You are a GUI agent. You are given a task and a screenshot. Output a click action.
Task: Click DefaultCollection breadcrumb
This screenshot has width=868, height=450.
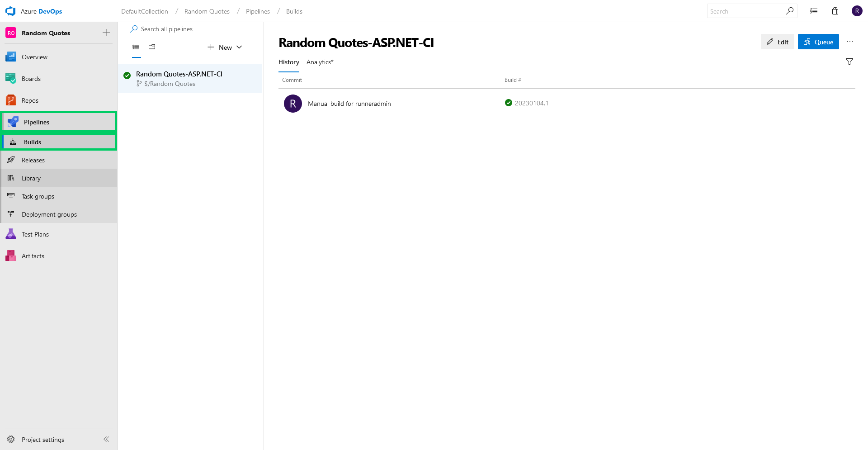point(145,11)
